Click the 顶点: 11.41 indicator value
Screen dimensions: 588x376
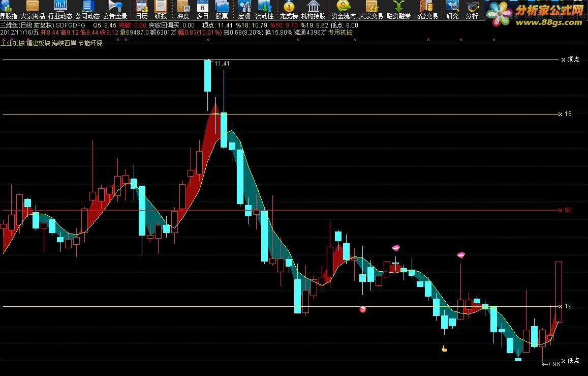click(x=218, y=25)
